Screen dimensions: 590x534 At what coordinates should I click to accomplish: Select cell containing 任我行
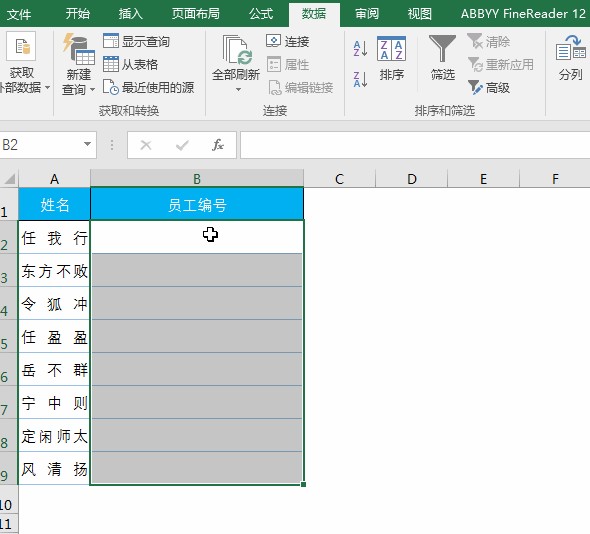click(54, 237)
